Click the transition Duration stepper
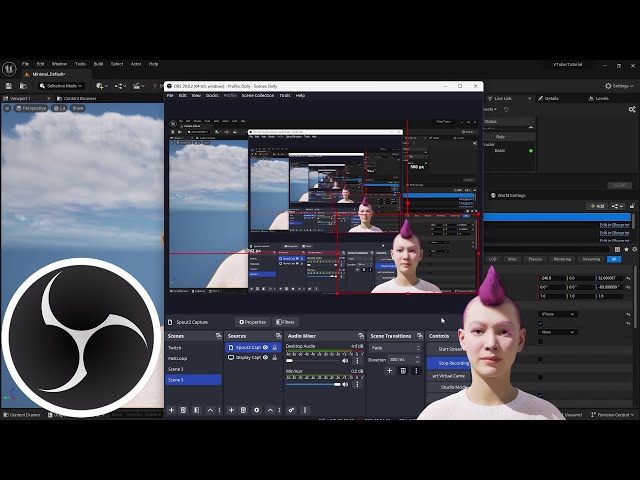 point(418,360)
